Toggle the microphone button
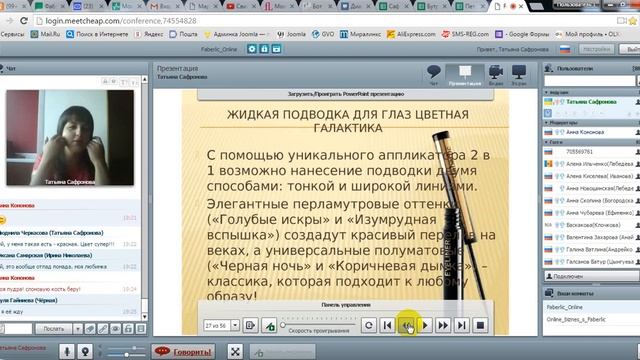 [67, 351]
